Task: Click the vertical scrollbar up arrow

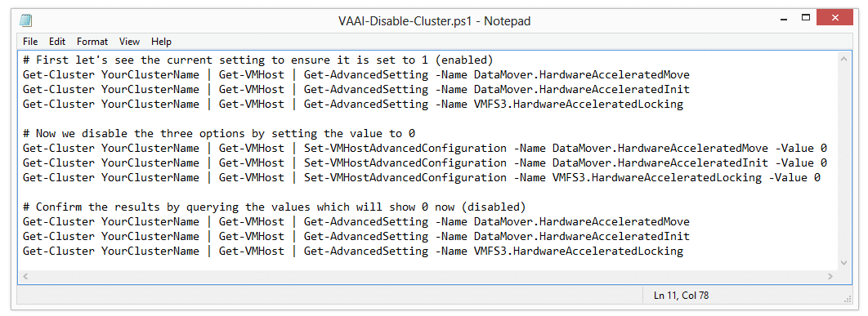Action: click(843, 58)
